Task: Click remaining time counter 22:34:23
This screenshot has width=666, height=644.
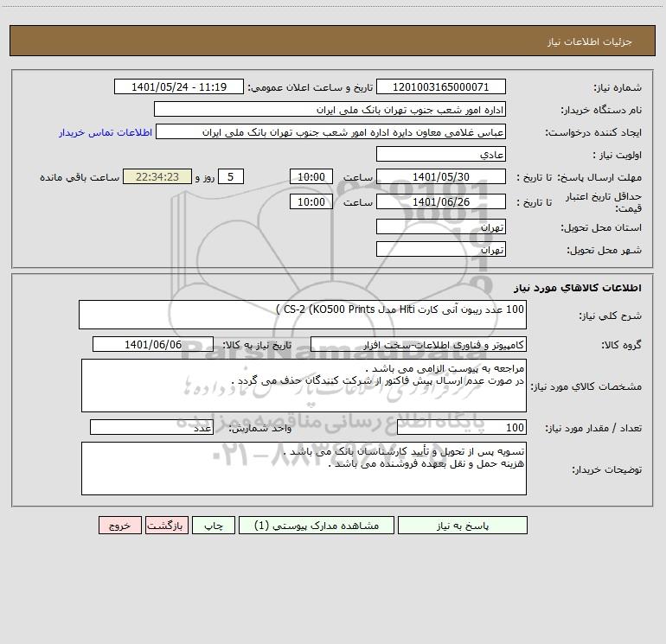Action: 157,176
